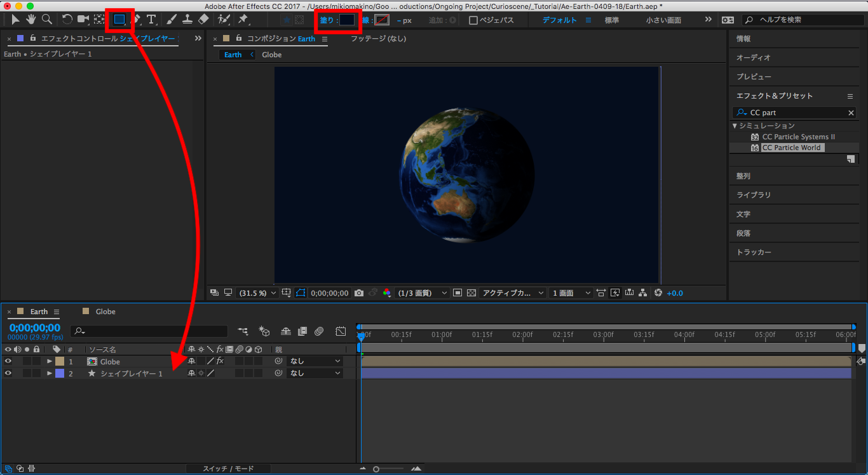
Task: Open parent dropdown for Globe layer
Action: pos(315,361)
